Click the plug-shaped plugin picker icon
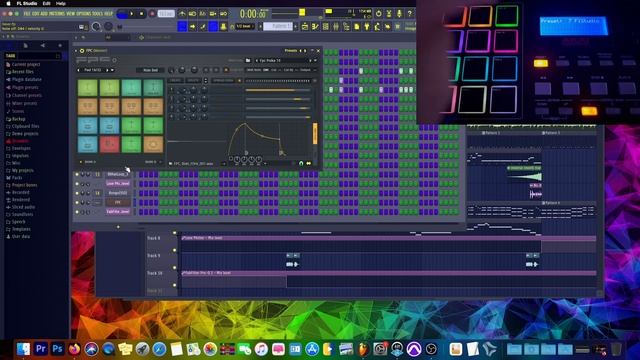 [367, 27]
